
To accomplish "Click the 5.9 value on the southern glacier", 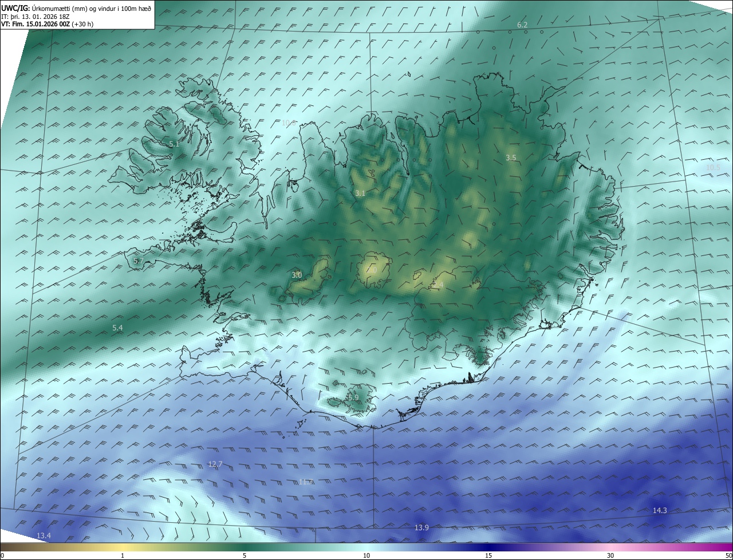I will tap(353, 397).
